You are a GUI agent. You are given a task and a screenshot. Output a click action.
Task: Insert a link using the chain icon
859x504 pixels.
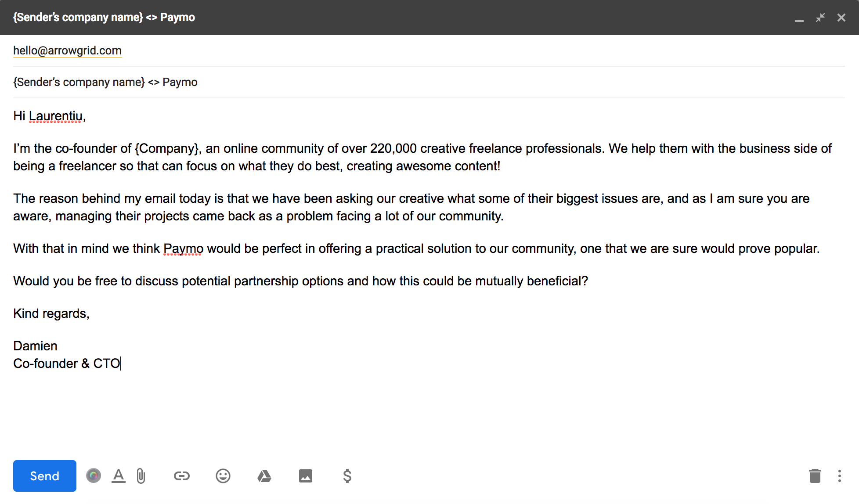click(181, 476)
